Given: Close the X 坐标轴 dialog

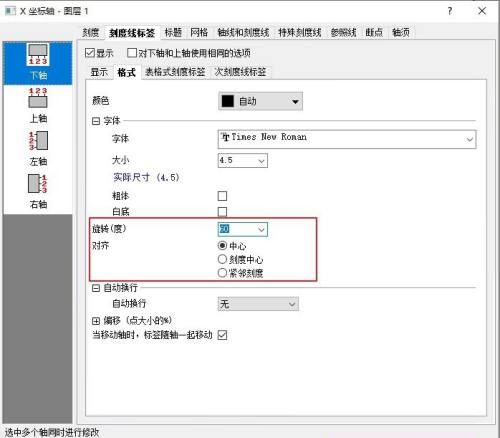Looking at the screenshot, I should [x=482, y=11].
